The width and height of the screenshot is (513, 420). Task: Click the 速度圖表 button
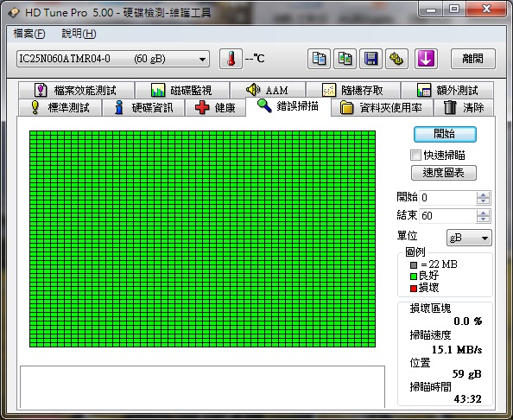[x=443, y=173]
